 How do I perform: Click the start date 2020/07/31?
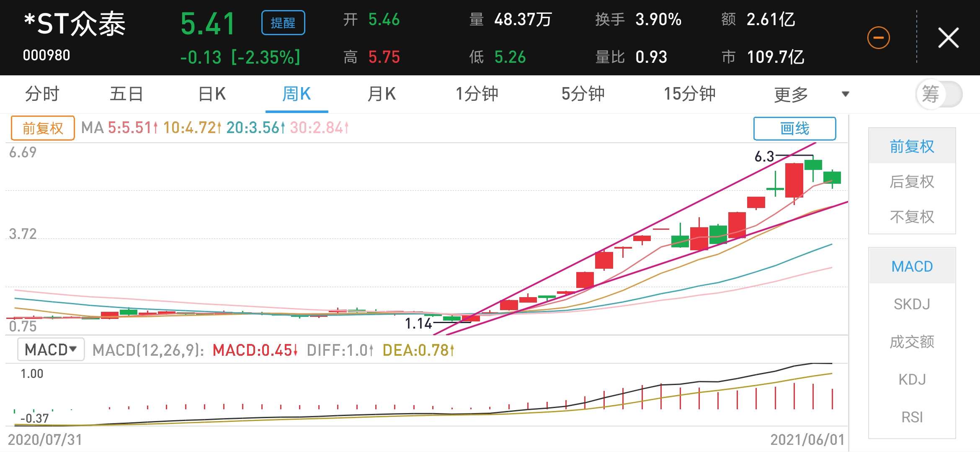coord(45,439)
